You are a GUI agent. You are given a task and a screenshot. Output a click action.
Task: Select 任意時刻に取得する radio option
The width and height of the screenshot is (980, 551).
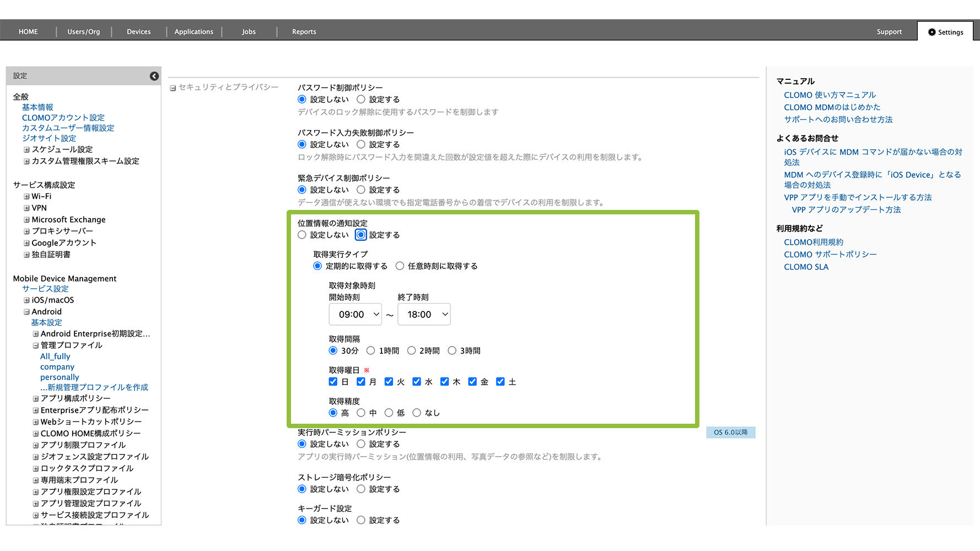pyautogui.click(x=400, y=266)
